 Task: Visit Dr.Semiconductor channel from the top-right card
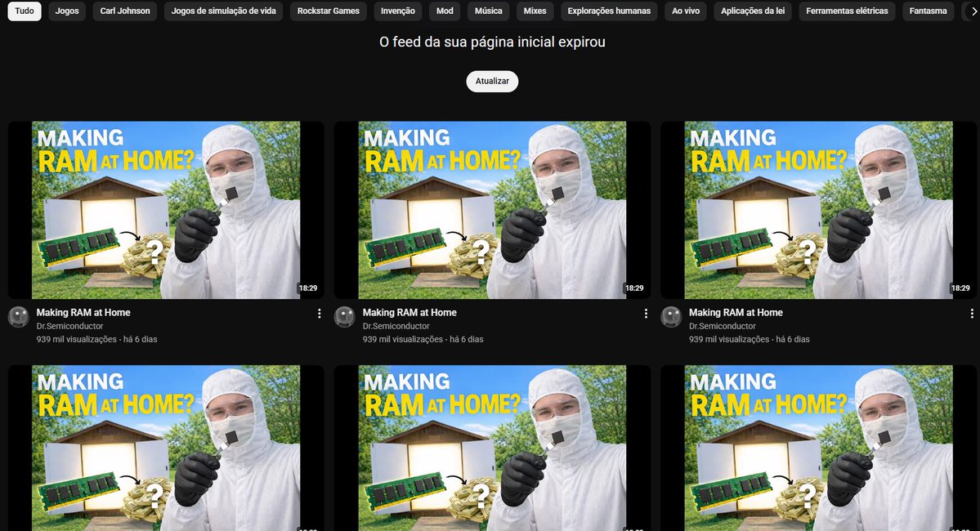[723, 326]
